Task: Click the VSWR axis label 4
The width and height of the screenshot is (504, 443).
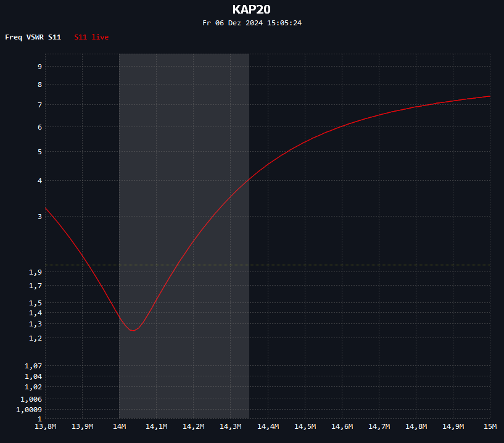Action: pyautogui.click(x=39, y=181)
